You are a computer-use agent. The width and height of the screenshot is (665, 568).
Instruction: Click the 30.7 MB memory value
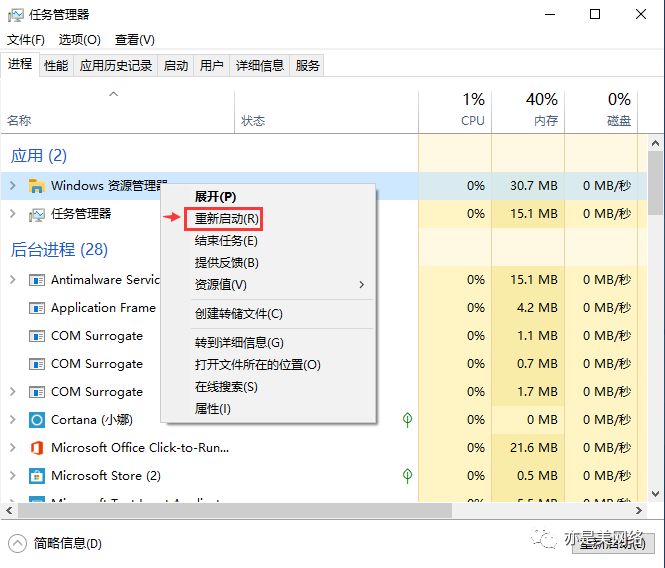point(534,186)
